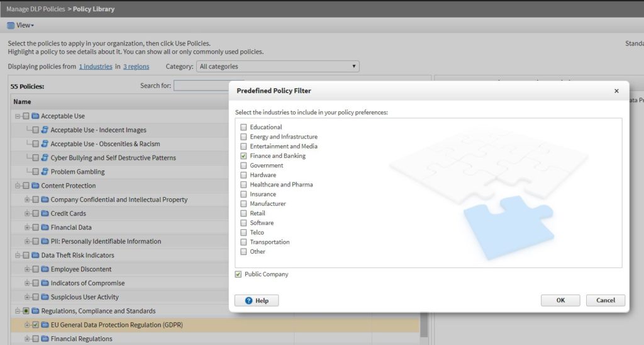This screenshot has width=644, height=345.
Task: Click the Problem Gambling policy icon
Action: [45, 172]
